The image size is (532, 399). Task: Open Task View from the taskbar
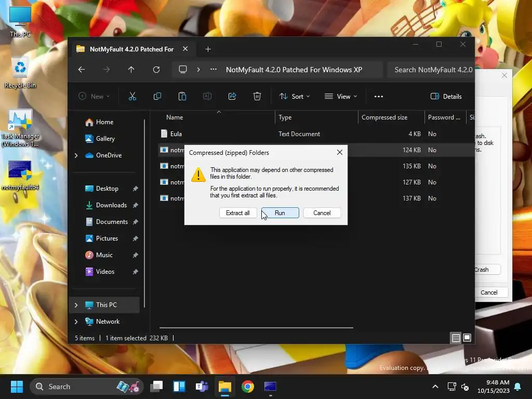click(x=156, y=387)
